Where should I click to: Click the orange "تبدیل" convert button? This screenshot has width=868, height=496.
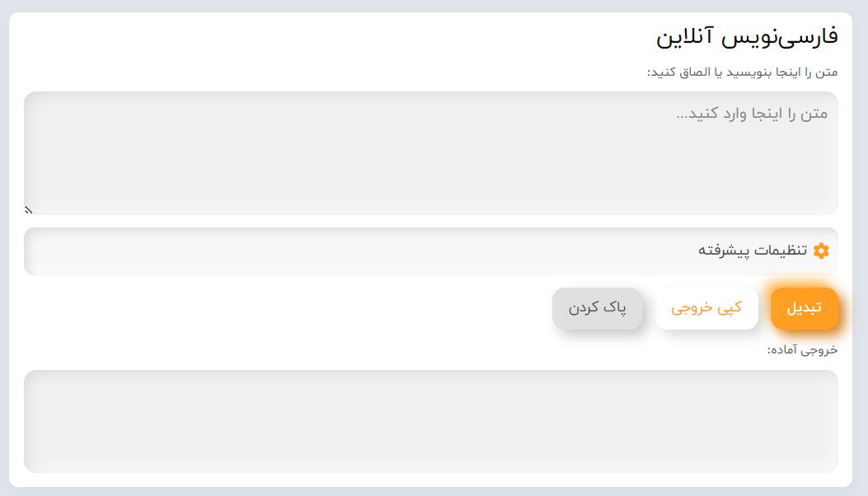coord(804,308)
